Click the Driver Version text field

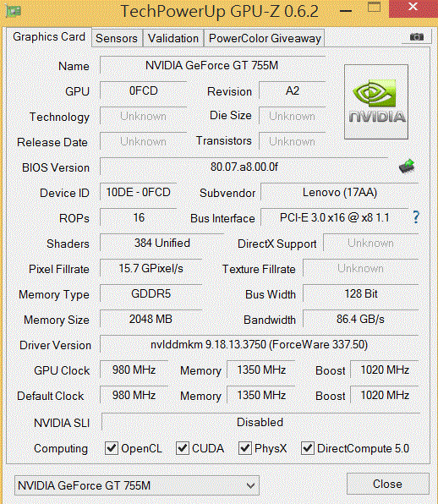(x=259, y=344)
